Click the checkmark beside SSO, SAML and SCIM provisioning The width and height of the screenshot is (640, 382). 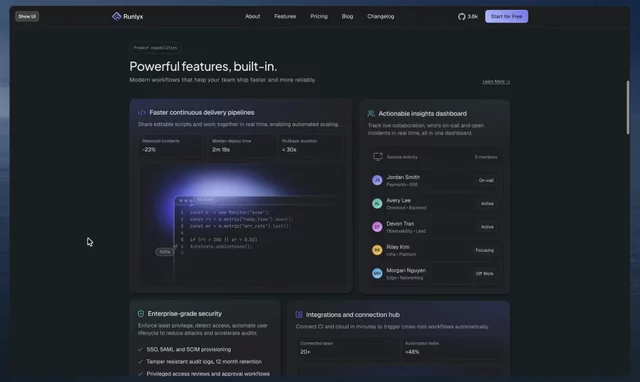point(140,349)
